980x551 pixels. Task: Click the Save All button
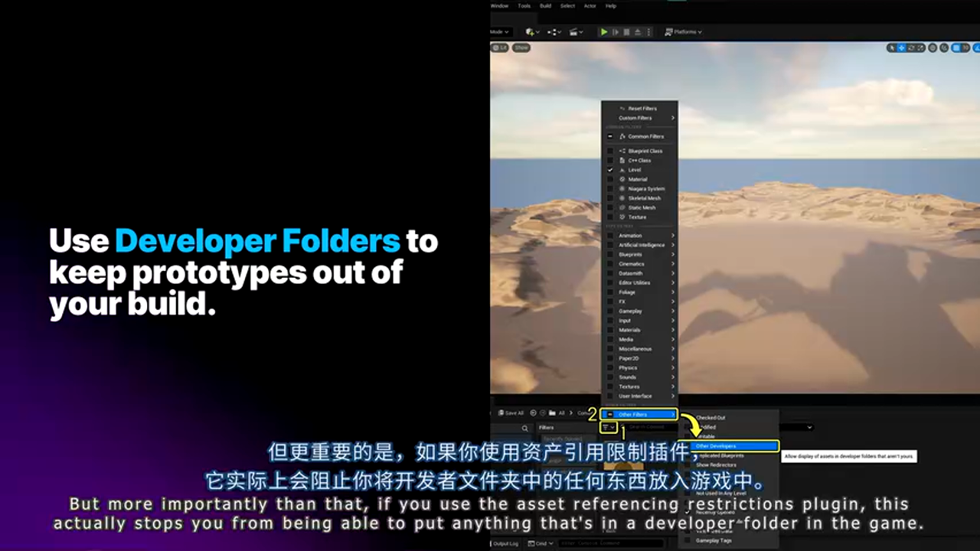(x=510, y=413)
